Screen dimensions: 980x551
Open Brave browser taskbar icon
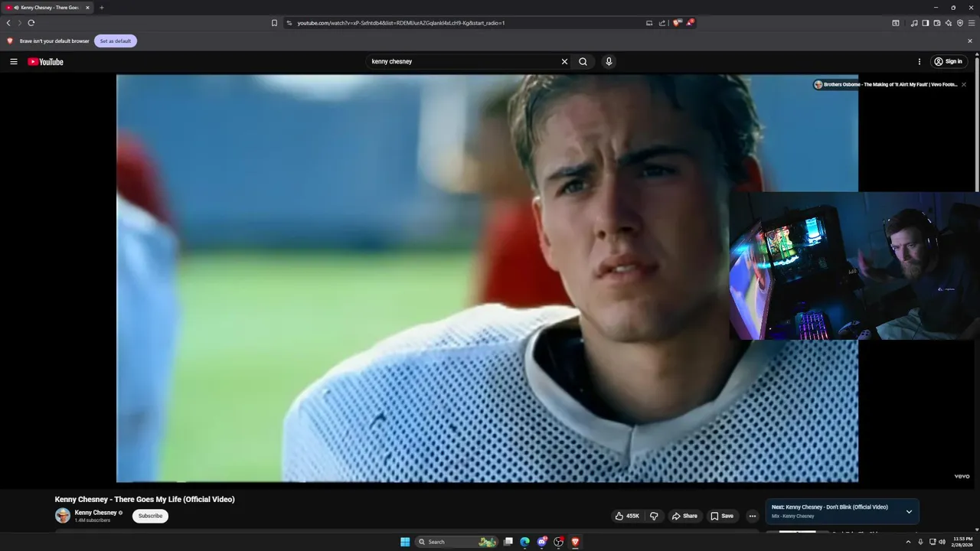pos(575,542)
